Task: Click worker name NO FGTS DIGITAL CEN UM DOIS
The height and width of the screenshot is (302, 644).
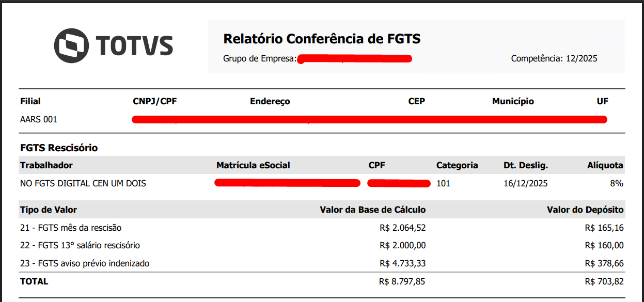Action: 83,183
